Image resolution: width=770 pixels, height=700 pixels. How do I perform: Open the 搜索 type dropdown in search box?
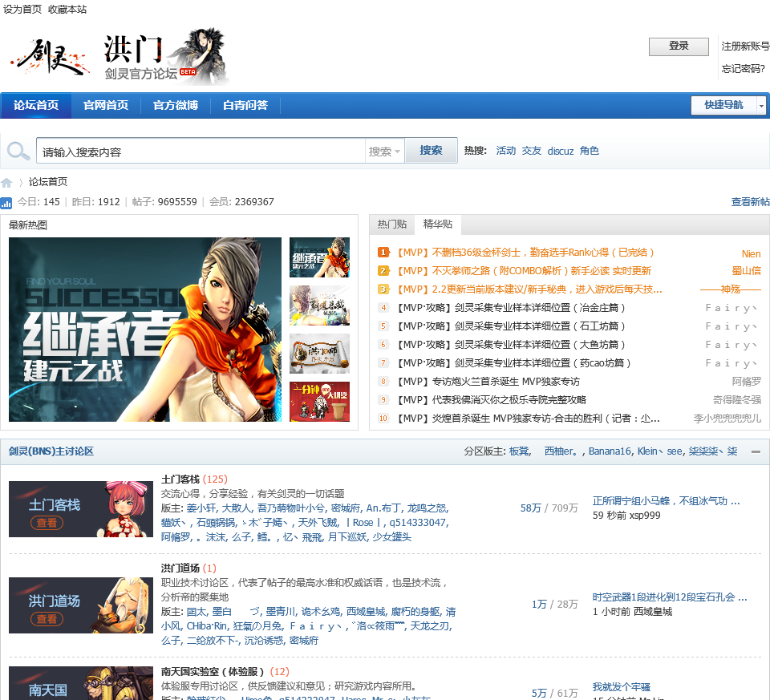pos(384,152)
